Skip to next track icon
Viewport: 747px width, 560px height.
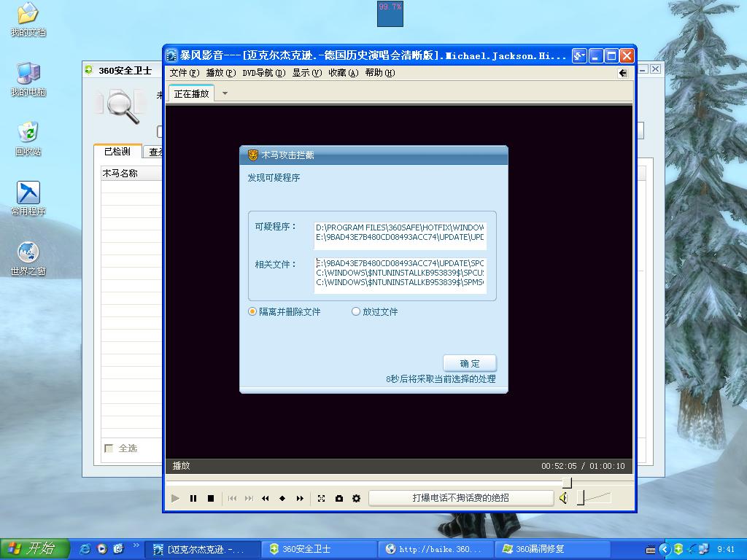[x=249, y=498]
